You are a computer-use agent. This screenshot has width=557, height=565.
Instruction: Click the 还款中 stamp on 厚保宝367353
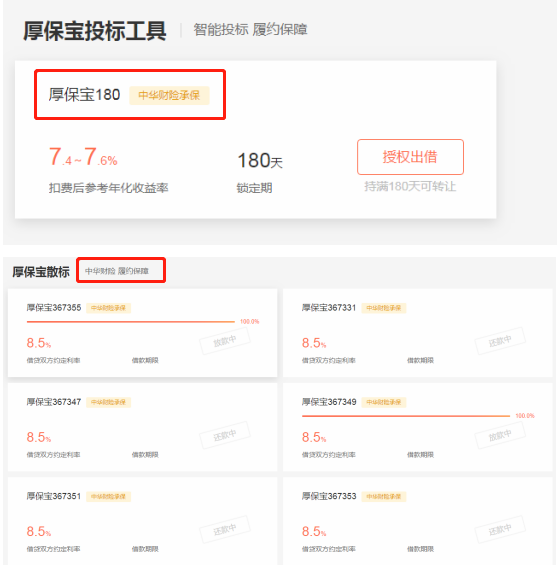click(500, 529)
